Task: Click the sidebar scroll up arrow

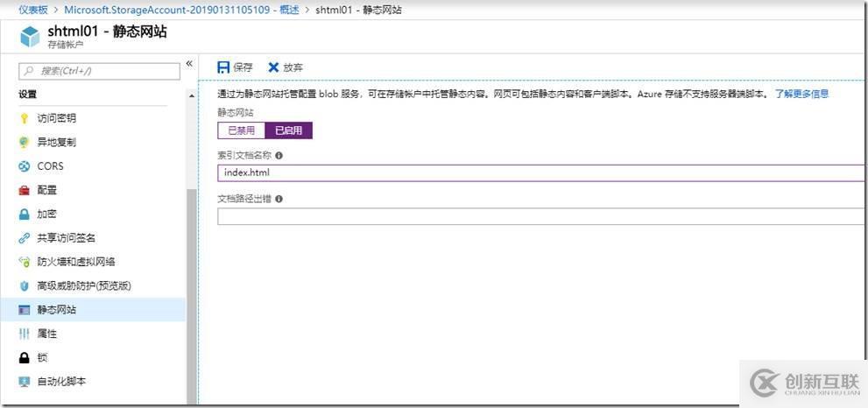Action: (x=192, y=96)
